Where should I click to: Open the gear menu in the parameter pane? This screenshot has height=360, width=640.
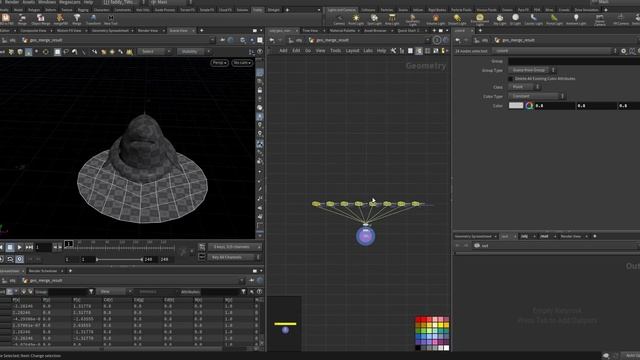tap(623, 51)
